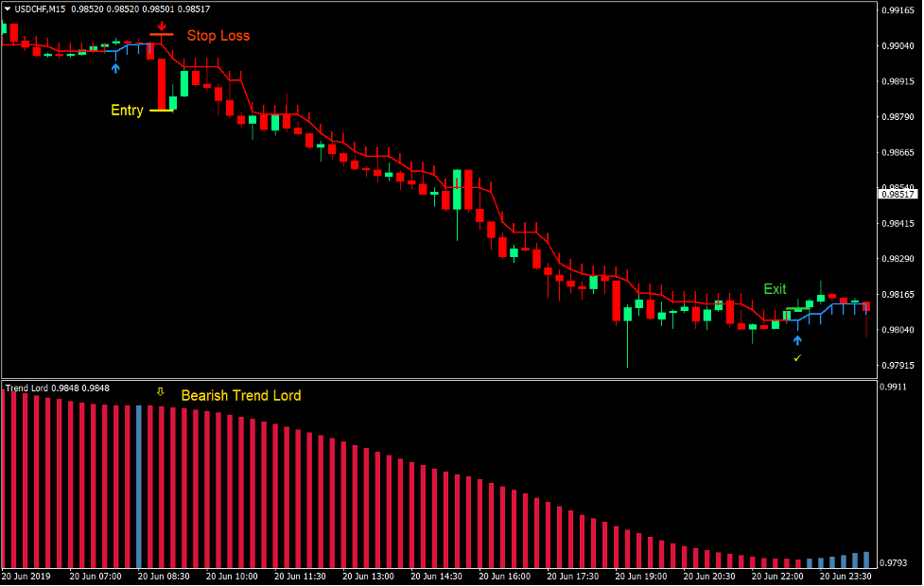Select the blue Exit arrow on the chart
Image resolution: width=924 pixels, height=586 pixels.
797,340
